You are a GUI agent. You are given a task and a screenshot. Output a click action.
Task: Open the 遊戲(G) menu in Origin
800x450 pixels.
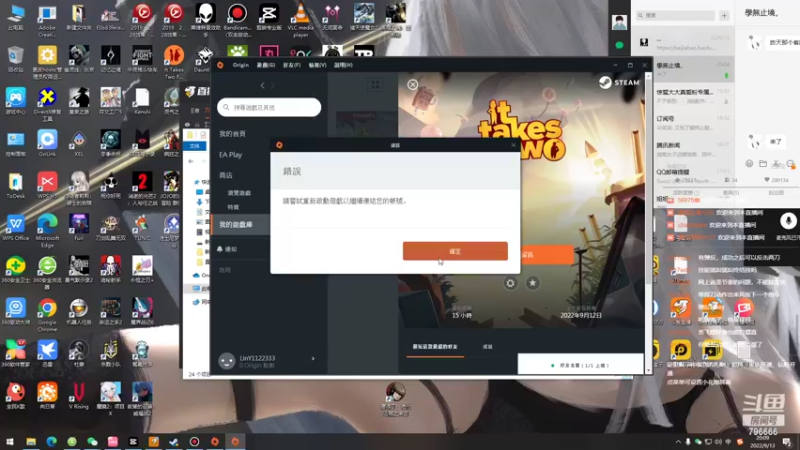266,65
